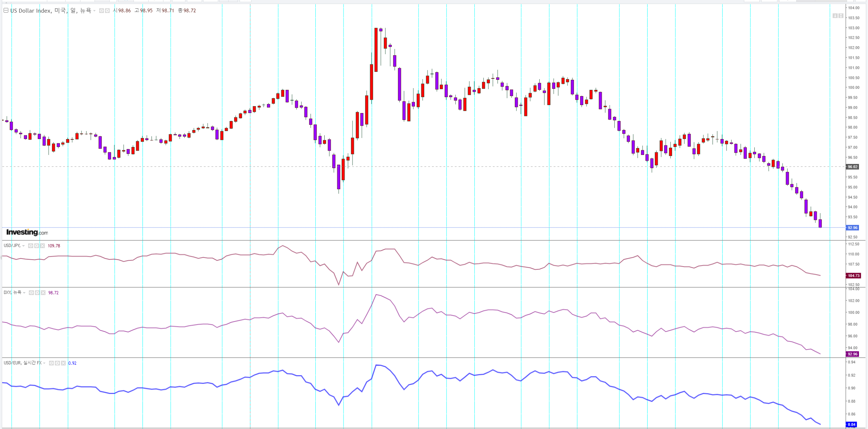This screenshot has height=429, width=868.
Task: Click the blue 92.96 current price label
Action: (852, 228)
